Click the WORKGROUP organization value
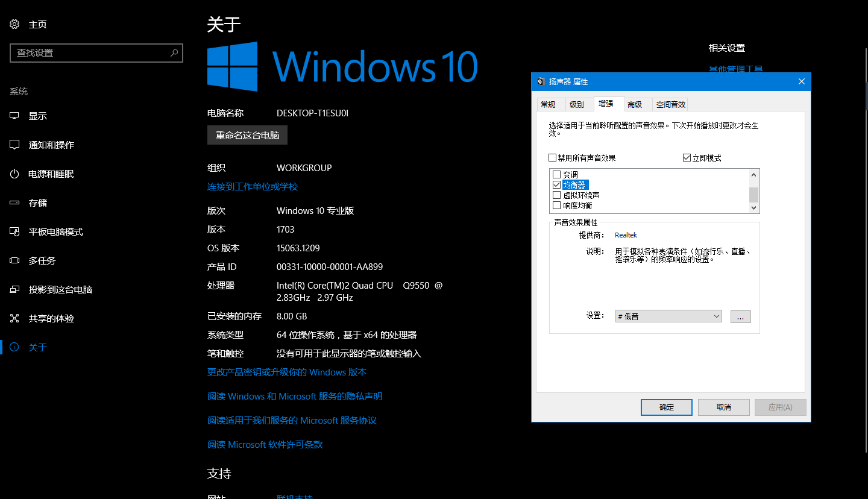Viewport: 868px width, 499px height. [304, 168]
